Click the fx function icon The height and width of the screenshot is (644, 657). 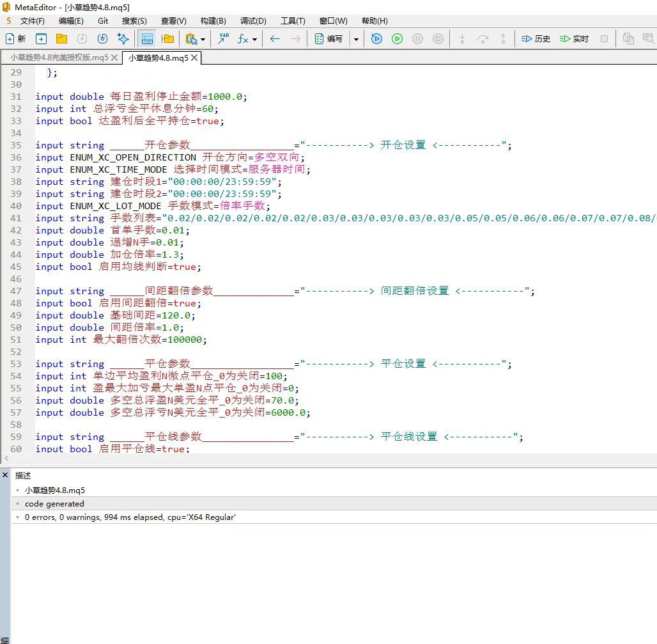tap(243, 39)
